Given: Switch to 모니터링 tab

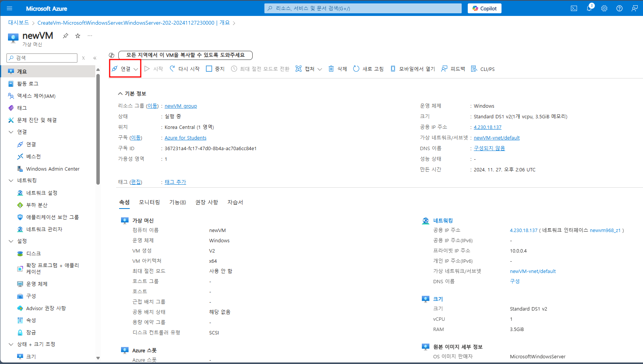Looking at the screenshot, I should coord(149,202).
